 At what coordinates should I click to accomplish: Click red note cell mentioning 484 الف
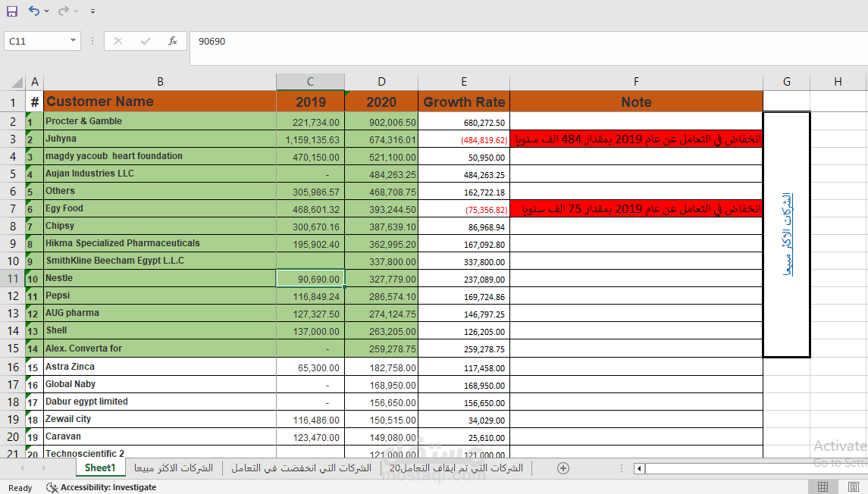(636, 139)
